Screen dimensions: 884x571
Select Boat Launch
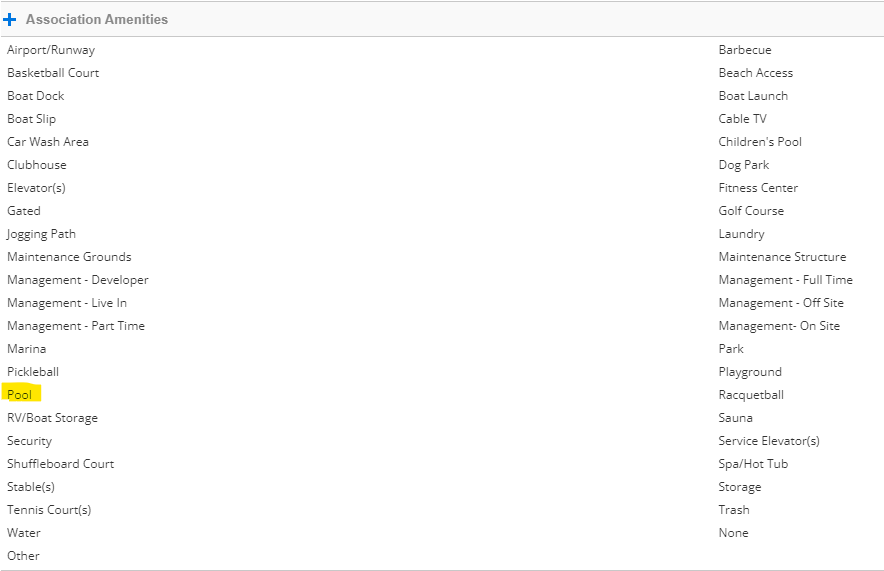[x=753, y=96]
